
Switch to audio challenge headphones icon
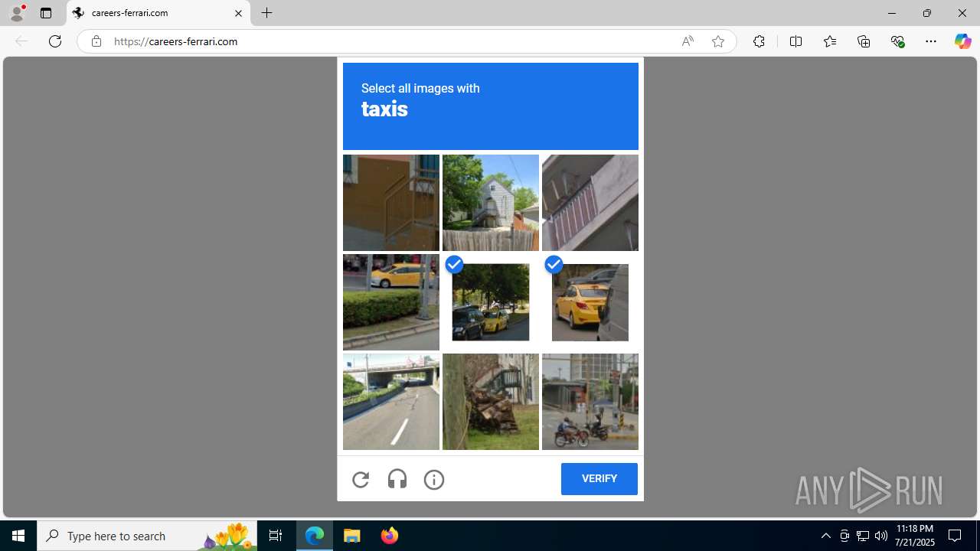pyautogui.click(x=397, y=479)
